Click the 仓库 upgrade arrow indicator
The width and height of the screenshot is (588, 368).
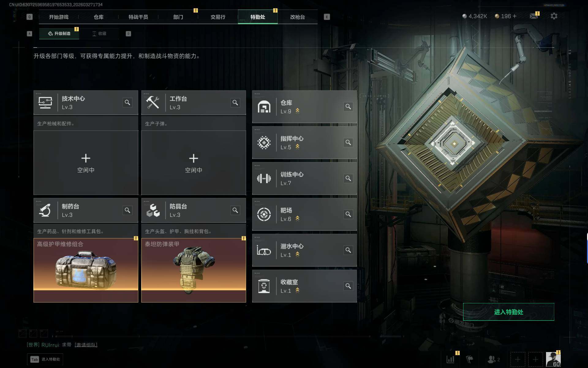(297, 111)
